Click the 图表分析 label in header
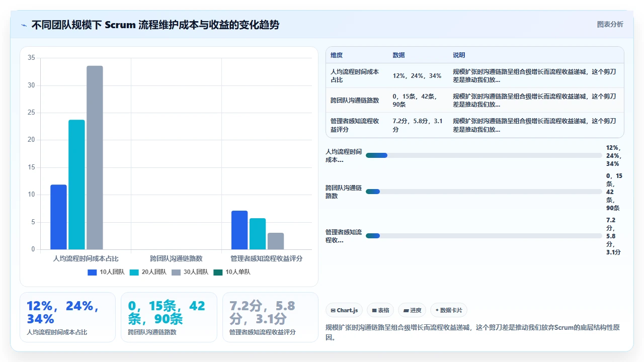644x362 pixels. pos(610,24)
